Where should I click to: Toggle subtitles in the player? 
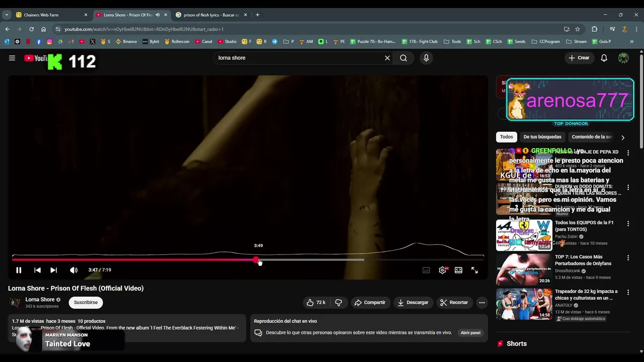[x=426, y=270]
